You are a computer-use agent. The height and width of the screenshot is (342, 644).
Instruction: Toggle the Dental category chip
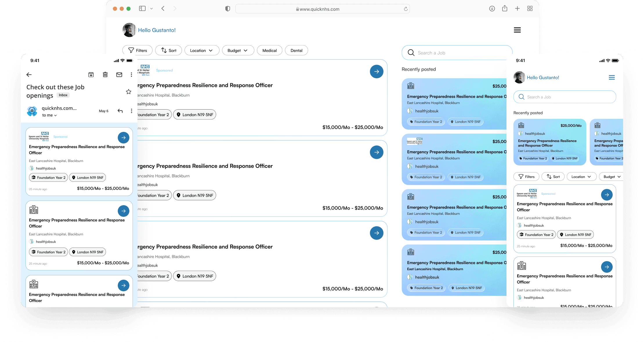coord(296,50)
